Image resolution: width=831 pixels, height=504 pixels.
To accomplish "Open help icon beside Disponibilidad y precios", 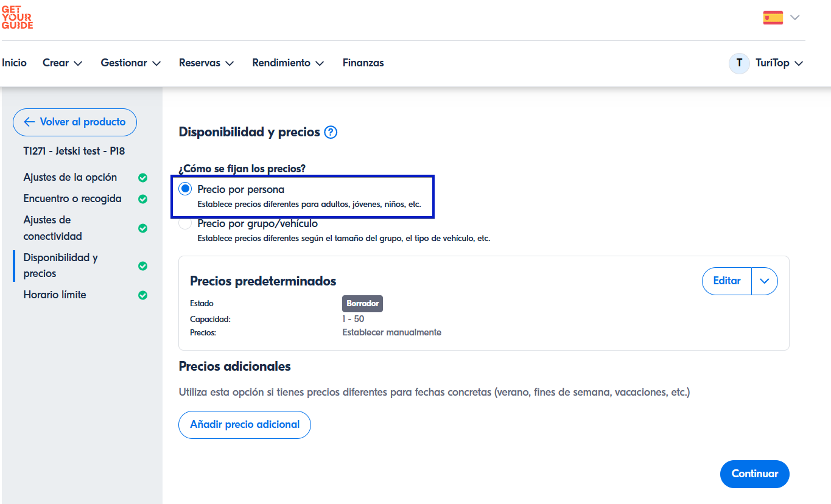I will pos(331,132).
